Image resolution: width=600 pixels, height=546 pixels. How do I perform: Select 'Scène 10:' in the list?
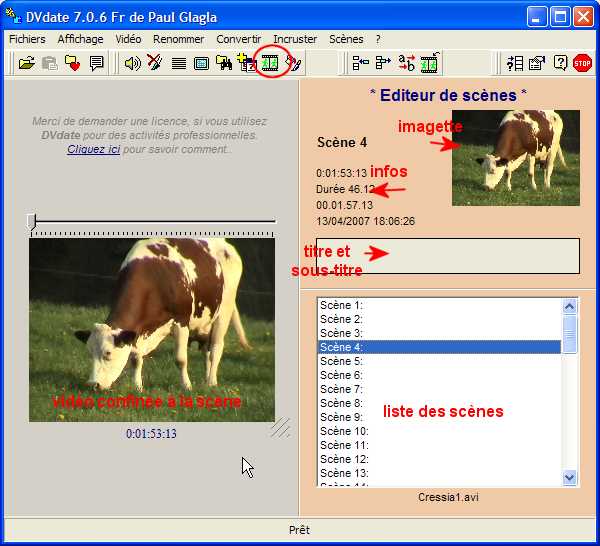click(439, 431)
